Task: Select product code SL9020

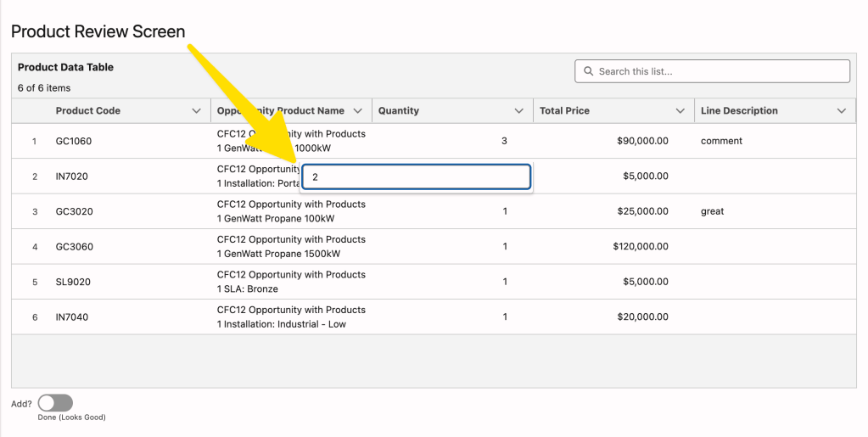Action: (x=72, y=282)
